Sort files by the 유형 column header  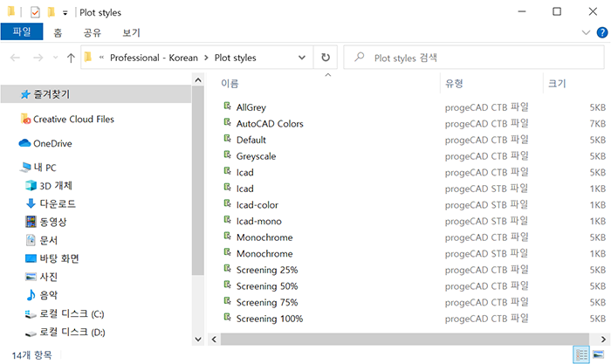454,84
